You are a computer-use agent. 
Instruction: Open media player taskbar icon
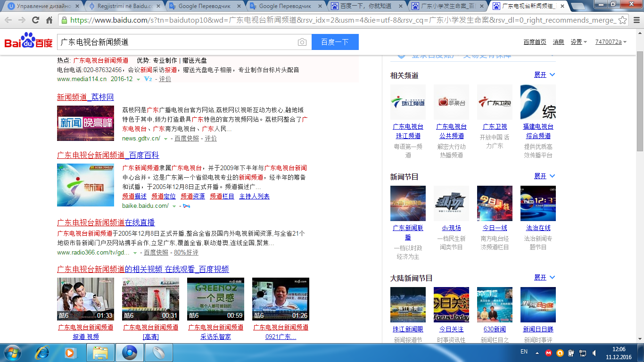pos(70,353)
